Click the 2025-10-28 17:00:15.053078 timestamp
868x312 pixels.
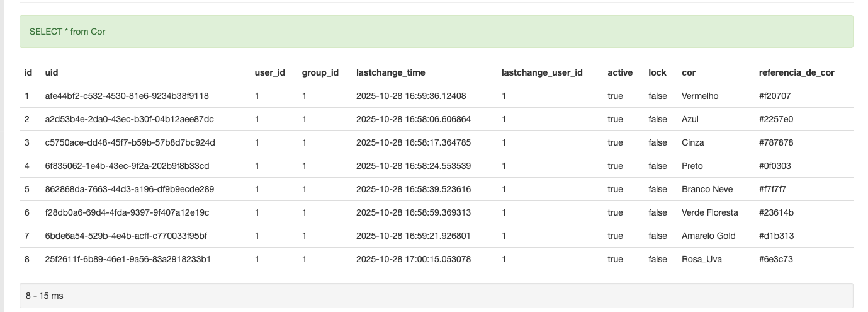tap(413, 259)
